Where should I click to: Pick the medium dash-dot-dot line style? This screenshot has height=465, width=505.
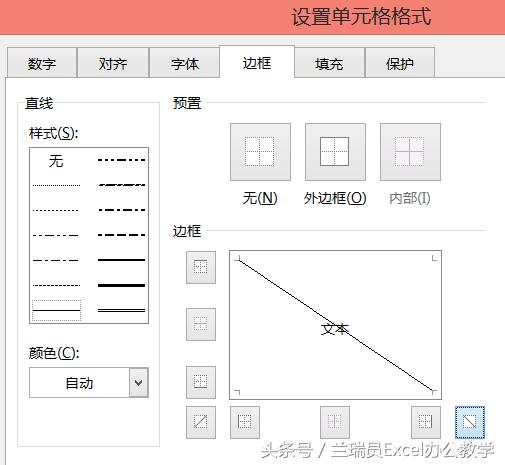click(x=122, y=160)
